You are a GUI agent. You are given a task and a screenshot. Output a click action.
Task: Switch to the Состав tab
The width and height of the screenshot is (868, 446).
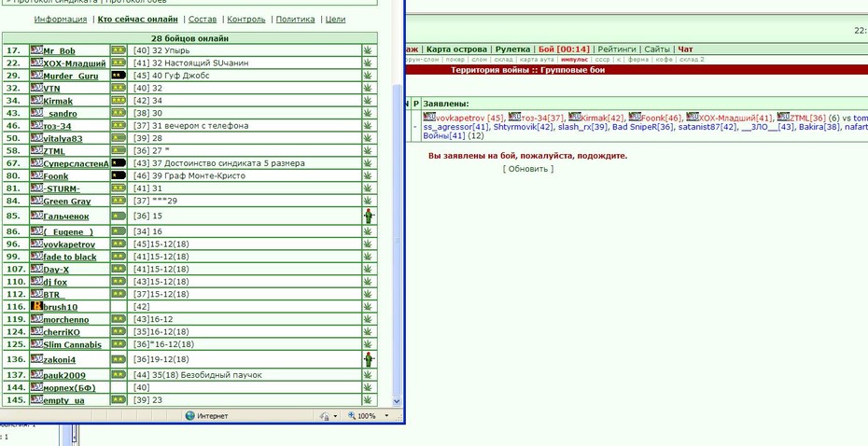pos(203,19)
